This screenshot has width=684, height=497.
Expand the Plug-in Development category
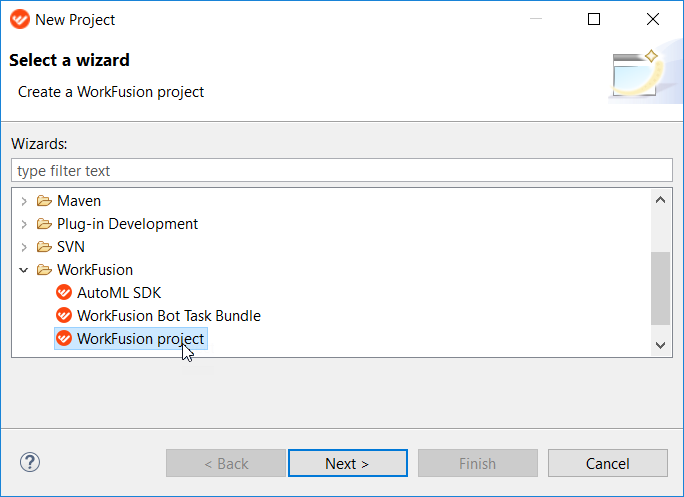[x=24, y=224]
